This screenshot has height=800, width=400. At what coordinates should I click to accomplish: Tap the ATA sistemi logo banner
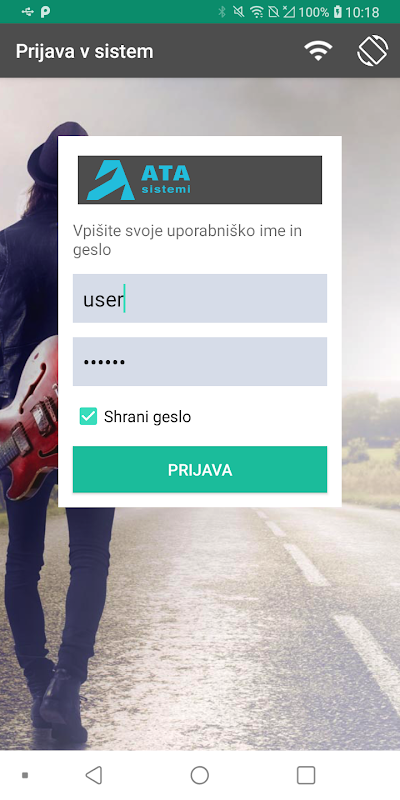[x=200, y=180]
